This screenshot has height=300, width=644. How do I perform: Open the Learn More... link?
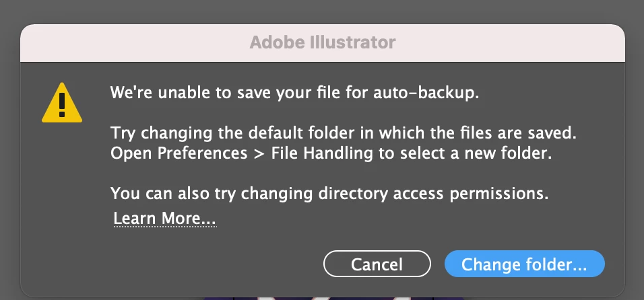[x=164, y=219]
